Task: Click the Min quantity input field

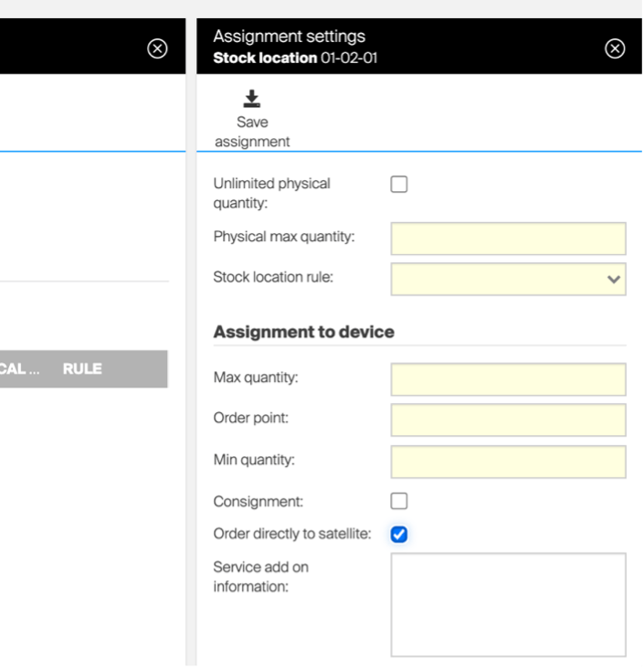Action: point(508,462)
